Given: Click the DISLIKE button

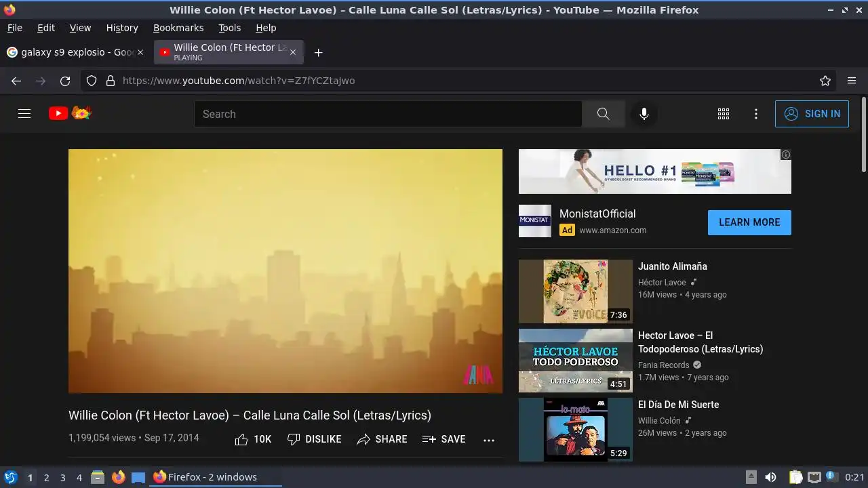Looking at the screenshot, I should 314,439.
